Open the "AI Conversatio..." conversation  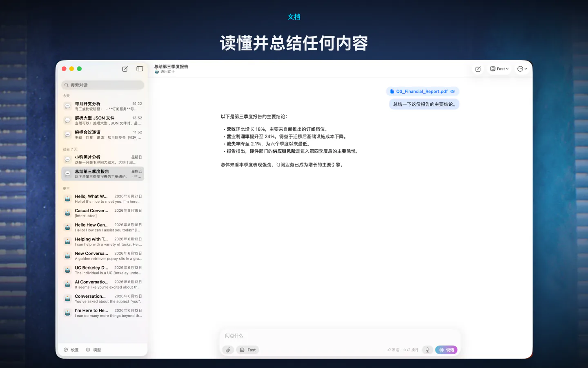point(102,285)
